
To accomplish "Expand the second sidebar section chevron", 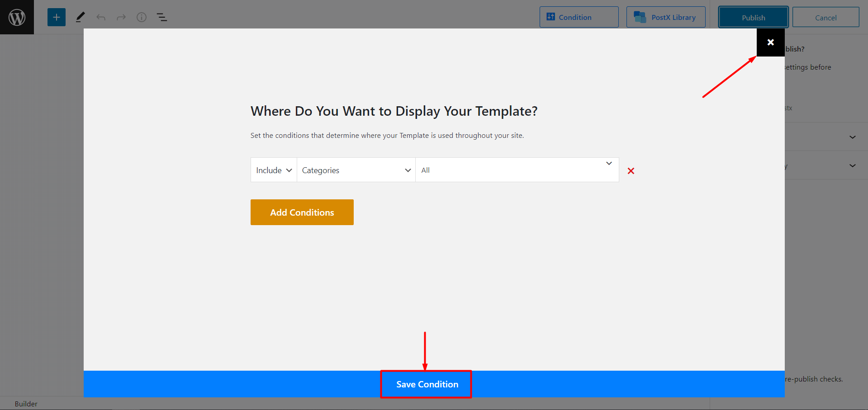I will click(852, 165).
